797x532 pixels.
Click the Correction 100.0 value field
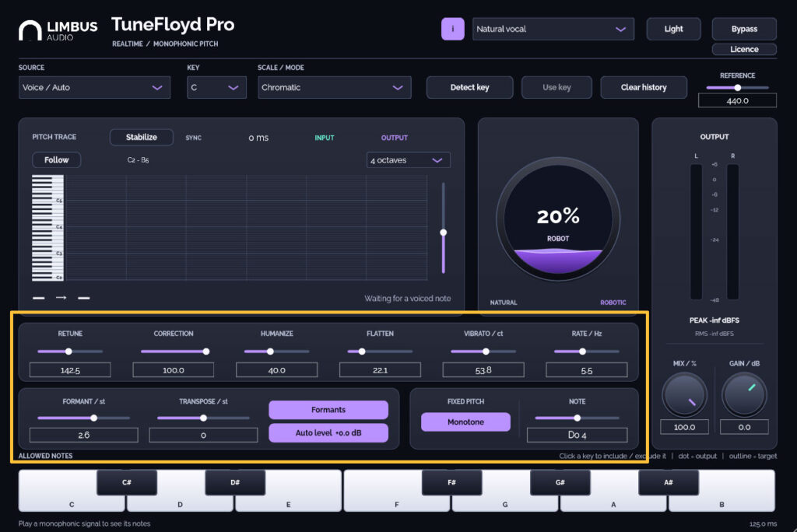(x=174, y=370)
